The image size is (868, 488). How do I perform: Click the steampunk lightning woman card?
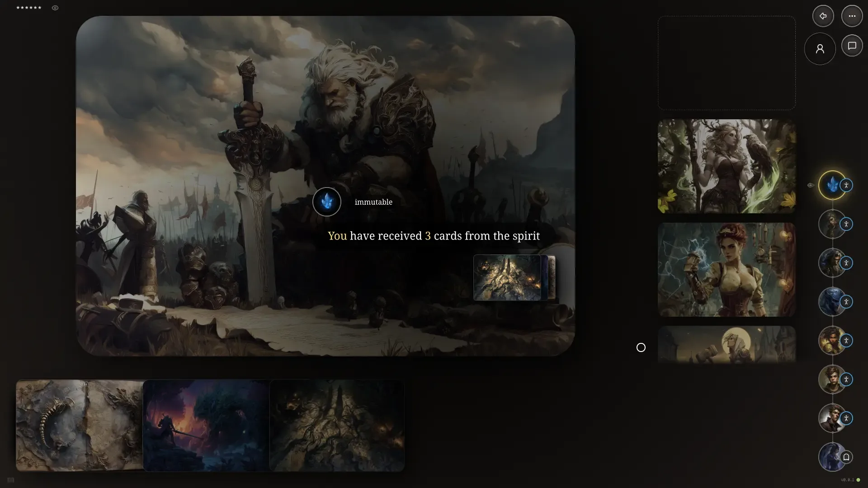click(x=726, y=270)
